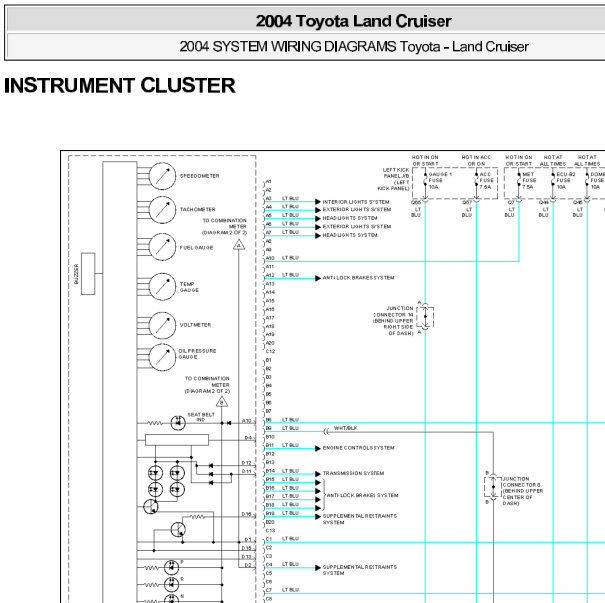
Task: Click the 'GAUGE 1 FUSE 10A' label
Action: point(440,181)
